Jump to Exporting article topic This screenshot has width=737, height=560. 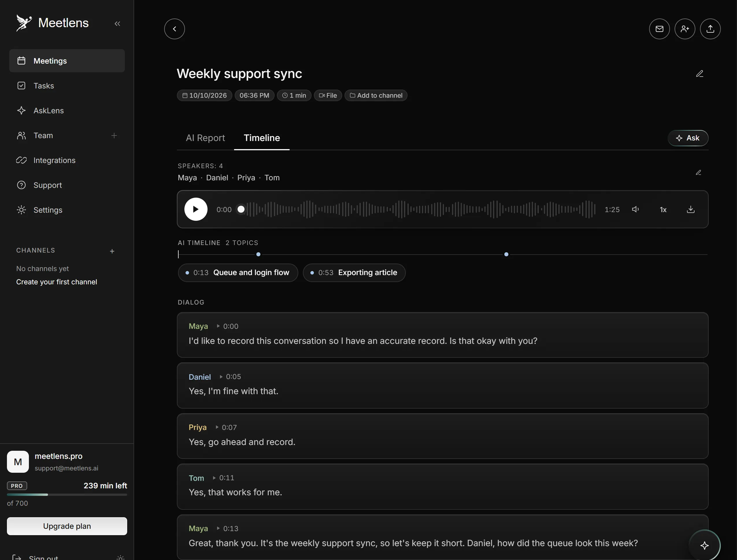click(x=354, y=273)
